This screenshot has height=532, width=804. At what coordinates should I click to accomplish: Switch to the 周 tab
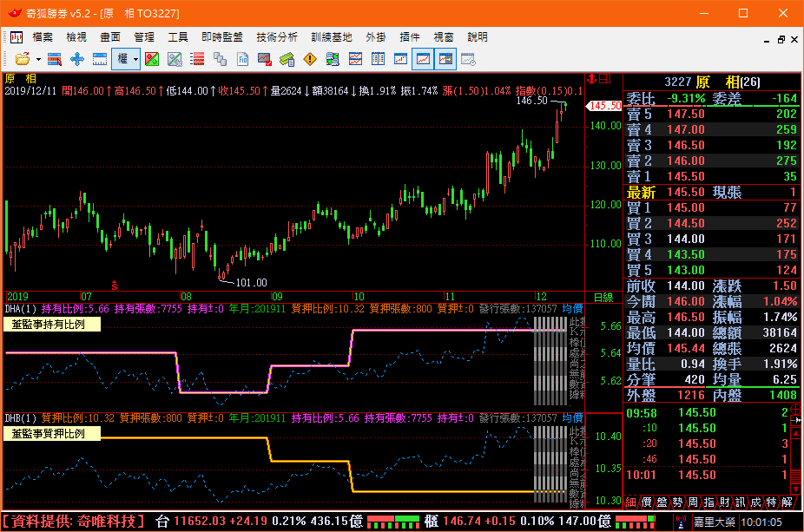[693, 502]
